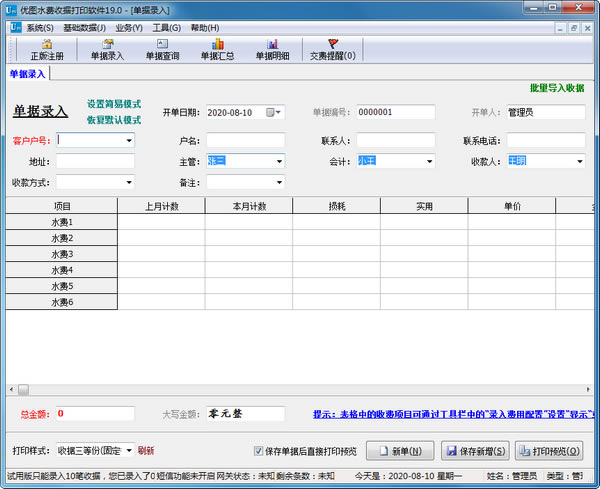Image resolution: width=600 pixels, height=489 pixels.
Task: Open 单据明细 from the toolbar
Action: click(x=273, y=50)
